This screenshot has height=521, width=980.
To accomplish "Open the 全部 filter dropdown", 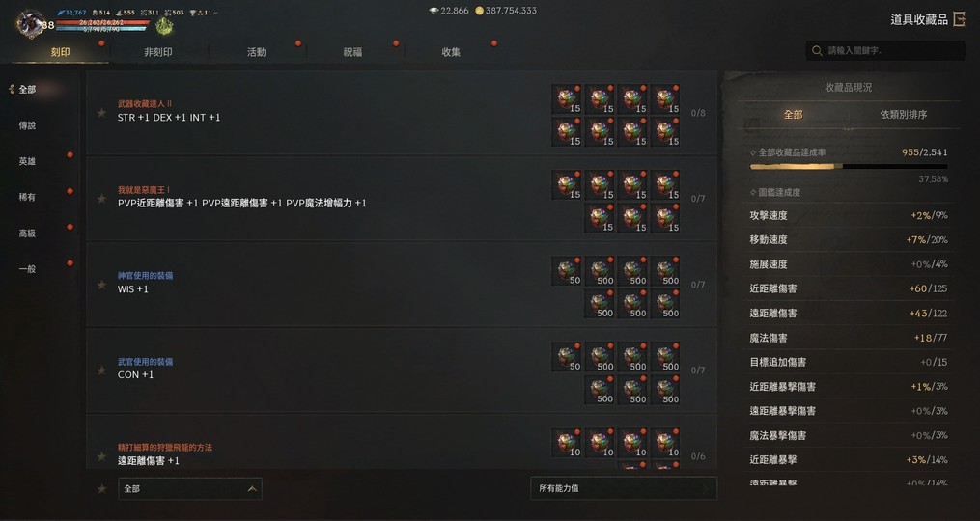I will (190, 488).
